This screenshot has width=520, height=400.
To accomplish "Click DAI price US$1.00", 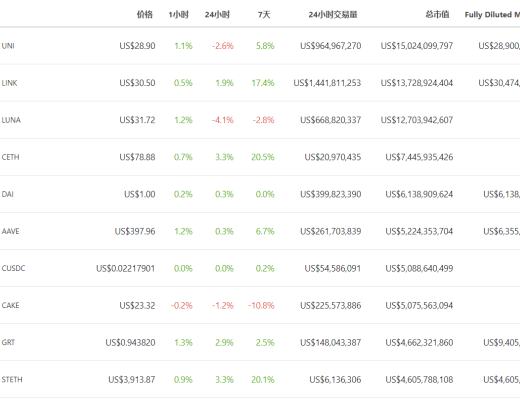I will pos(140,194).
